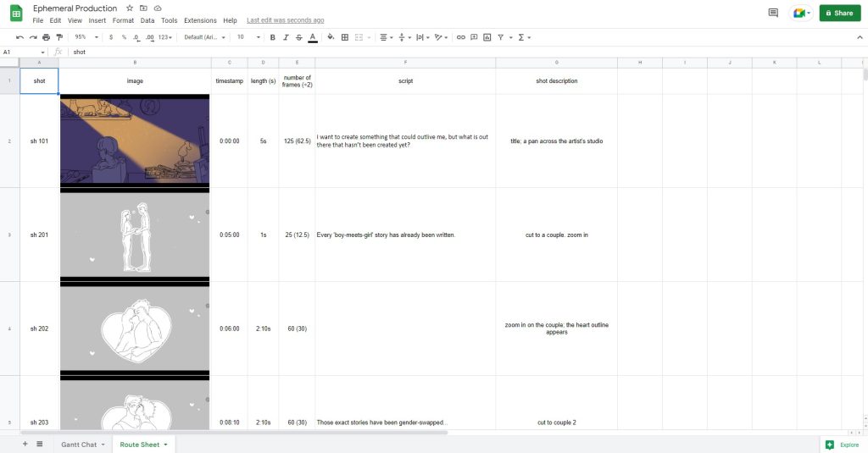The height and width of the screenshot is (453, 868).
Task: Open the Data menu
Action: (147, 20)
